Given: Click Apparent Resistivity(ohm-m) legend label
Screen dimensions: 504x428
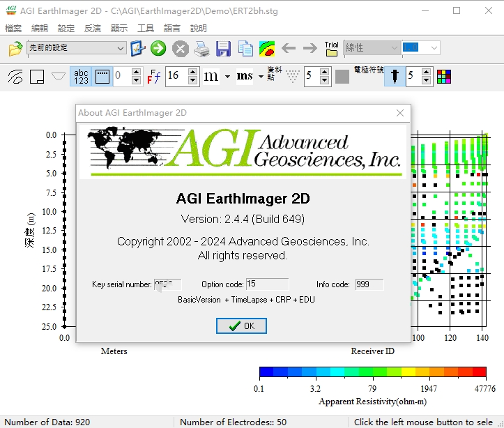Looking at the screenshot, I should click(x=372, y=402).
